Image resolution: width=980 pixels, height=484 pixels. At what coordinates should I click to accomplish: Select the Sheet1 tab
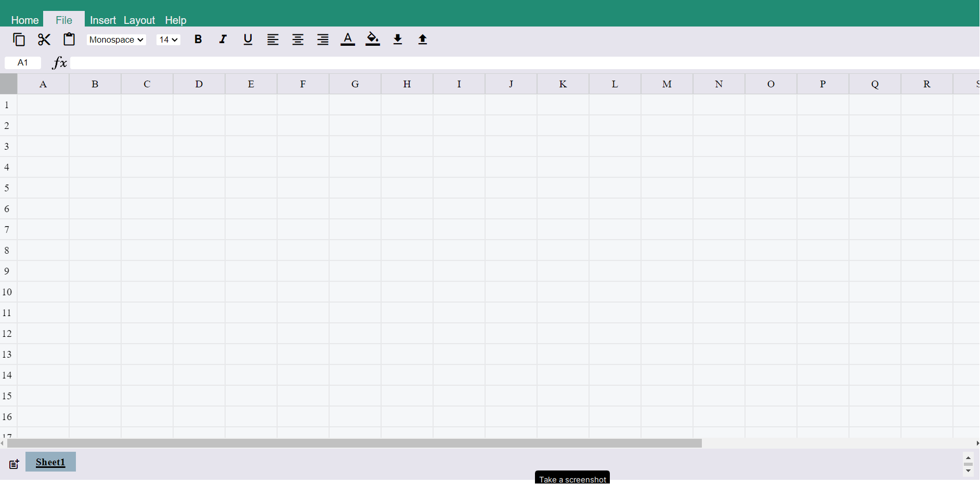click(50, 462)
